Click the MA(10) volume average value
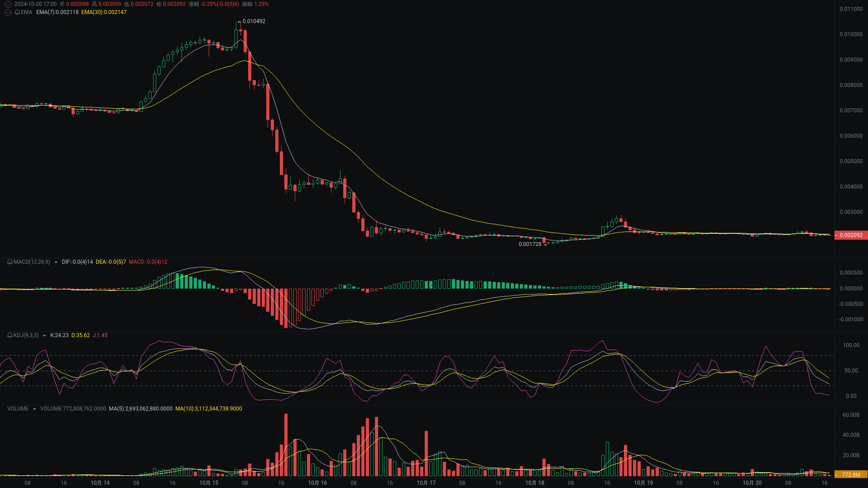Image resolution: width=868 pixels, height=488 pixels. pos(208,409)
